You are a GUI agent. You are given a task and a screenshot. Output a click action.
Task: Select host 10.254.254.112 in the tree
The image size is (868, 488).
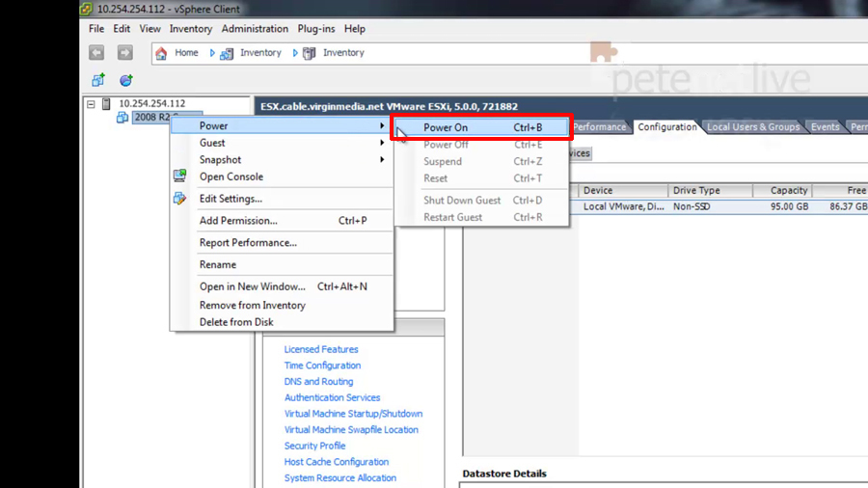click(x=152, y=103)
